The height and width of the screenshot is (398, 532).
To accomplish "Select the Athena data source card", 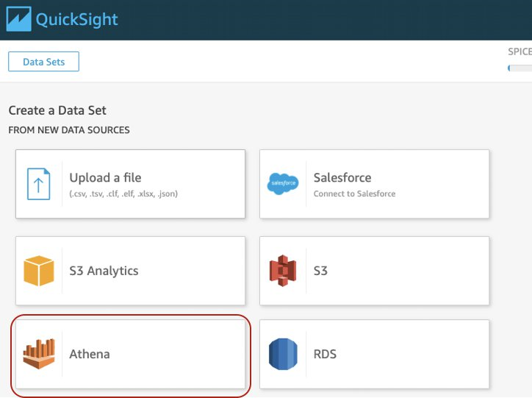I will click(130, 354).
